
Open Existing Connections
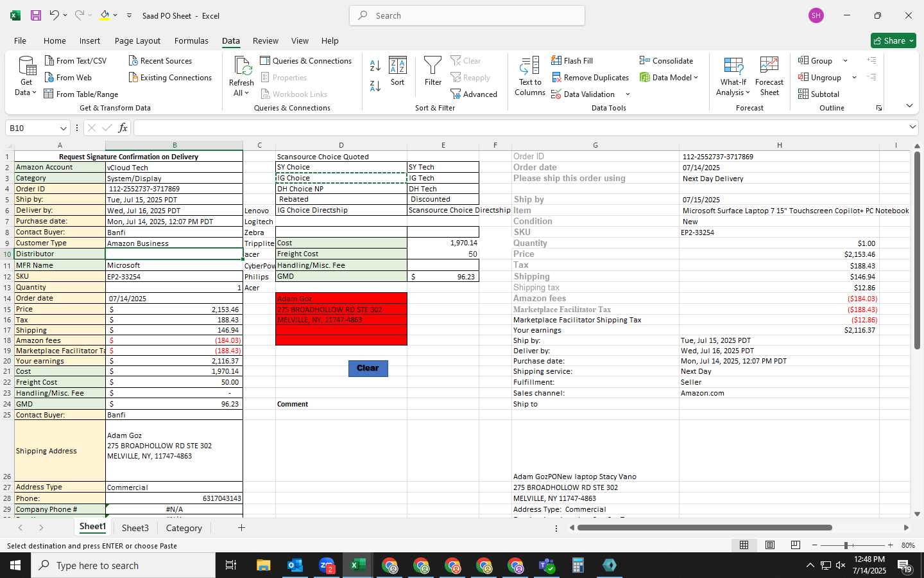coord(170,78)
